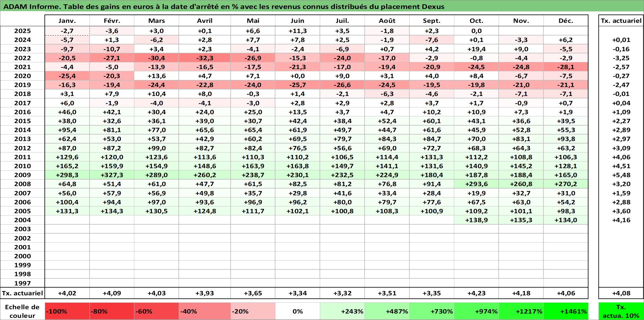Click the -32,3 cell for Avril 2022
The image size is (644, 320).
tap(205, 58)
